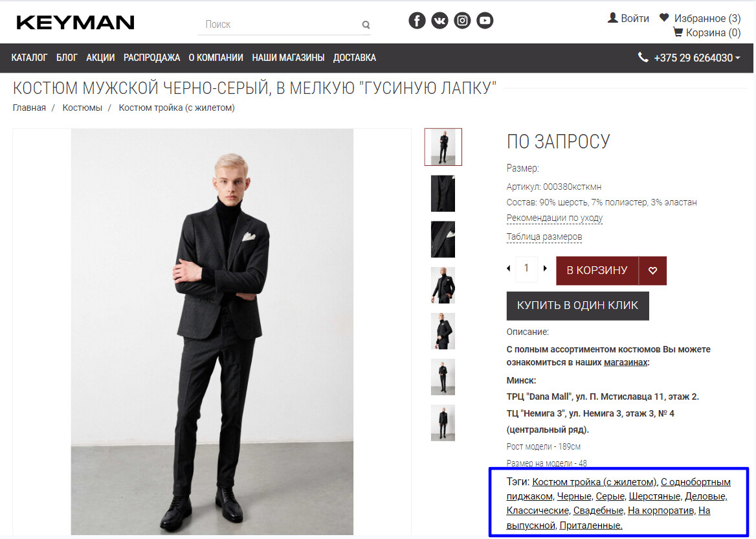Decrease quantity with left arrow
Screen dimensions: 756x539
509,268
